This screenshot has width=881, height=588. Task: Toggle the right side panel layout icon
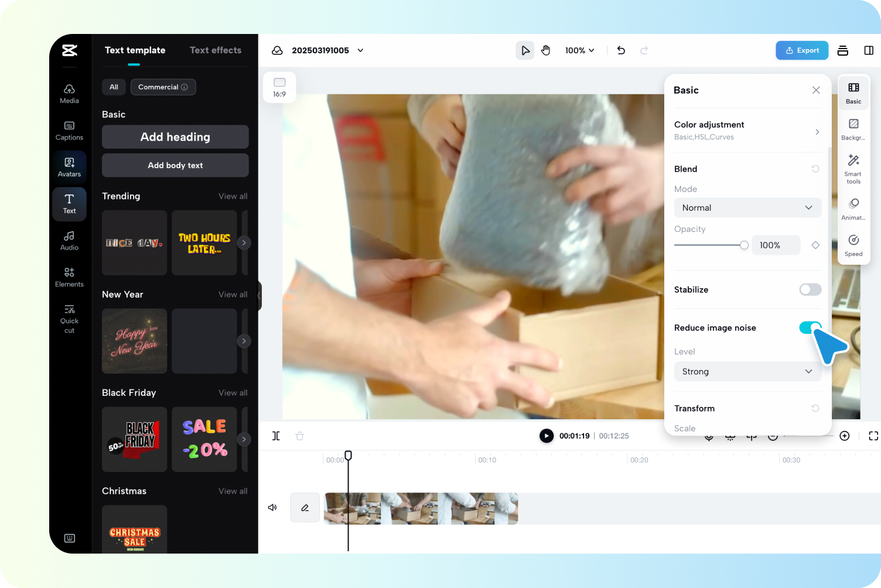(869, 50)
